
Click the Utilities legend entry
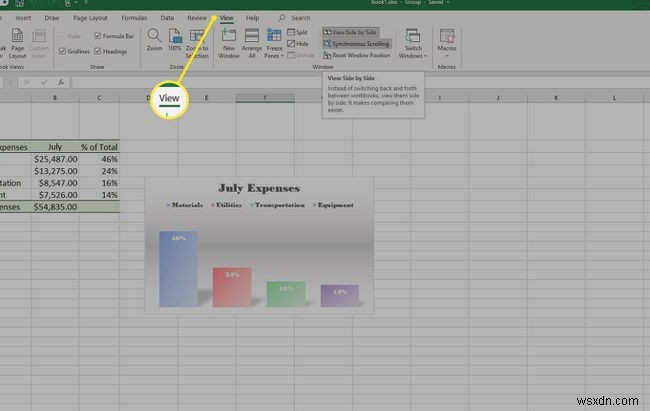[226, 205]
